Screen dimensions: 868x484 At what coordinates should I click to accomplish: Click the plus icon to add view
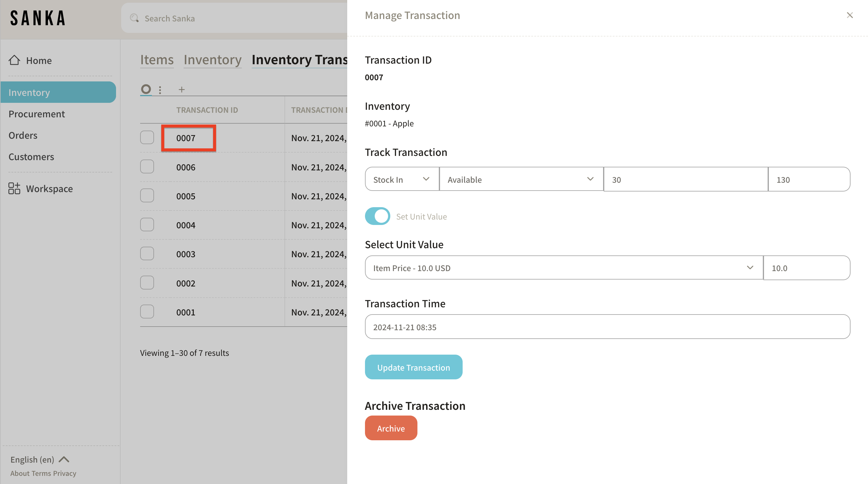182,90
